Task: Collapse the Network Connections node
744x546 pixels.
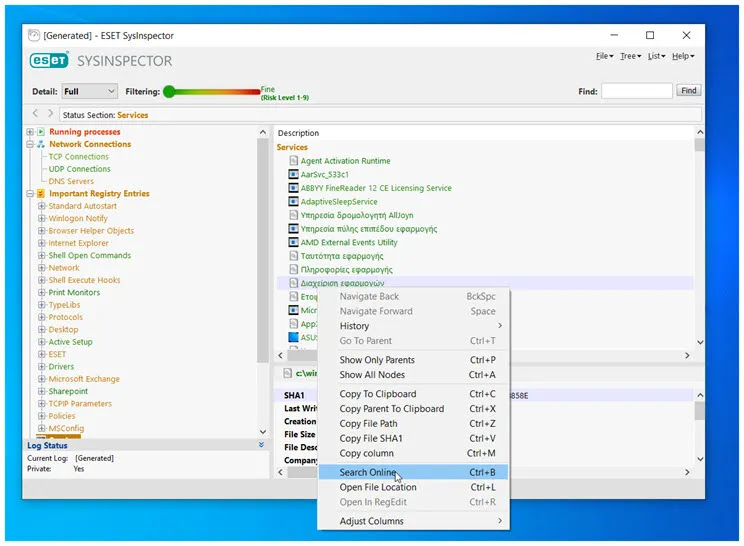Action: [30, 144]
